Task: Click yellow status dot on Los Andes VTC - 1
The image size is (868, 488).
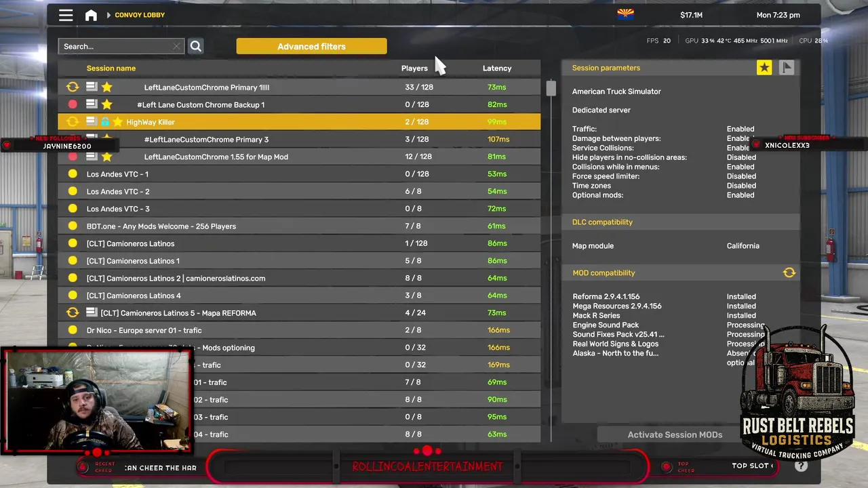Action: 73,174
